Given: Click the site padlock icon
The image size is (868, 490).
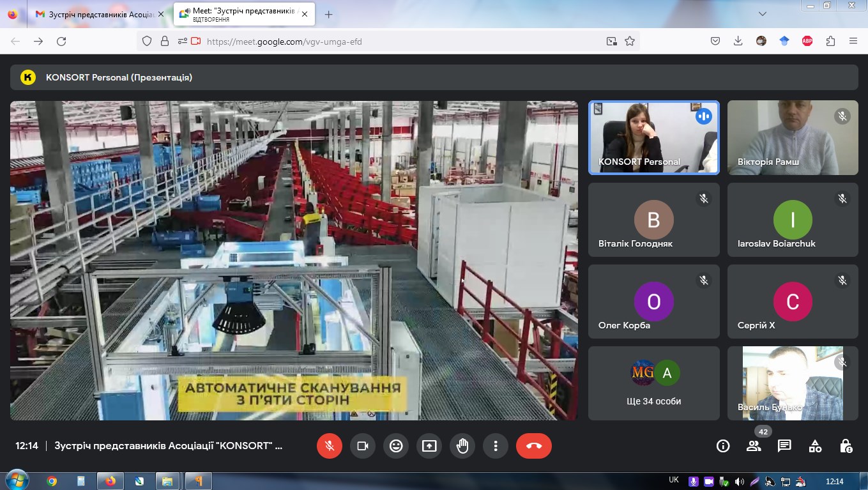Looking at the screenshot, I should click(x=165, y=41).
